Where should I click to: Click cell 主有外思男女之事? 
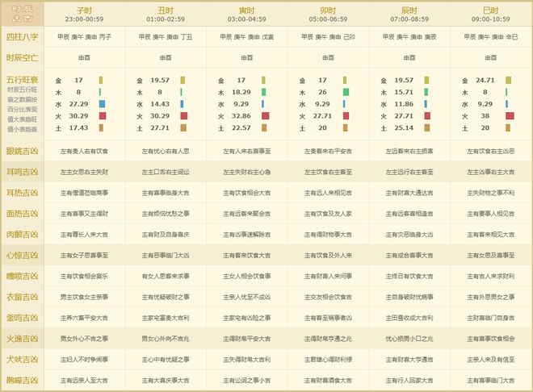(490, 297)
